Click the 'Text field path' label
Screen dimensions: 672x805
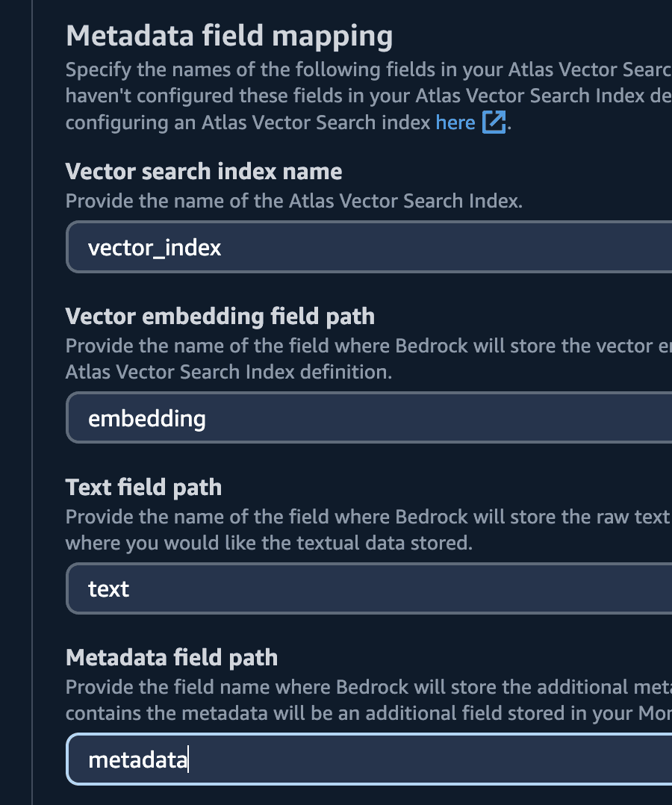143,487
